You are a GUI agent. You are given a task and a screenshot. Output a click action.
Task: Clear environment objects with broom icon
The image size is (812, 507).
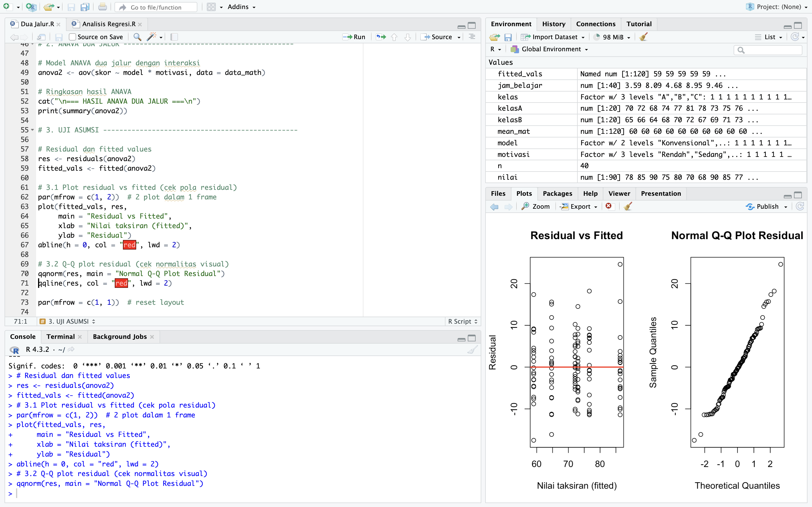pyautogui.click(x=643, y=37)
